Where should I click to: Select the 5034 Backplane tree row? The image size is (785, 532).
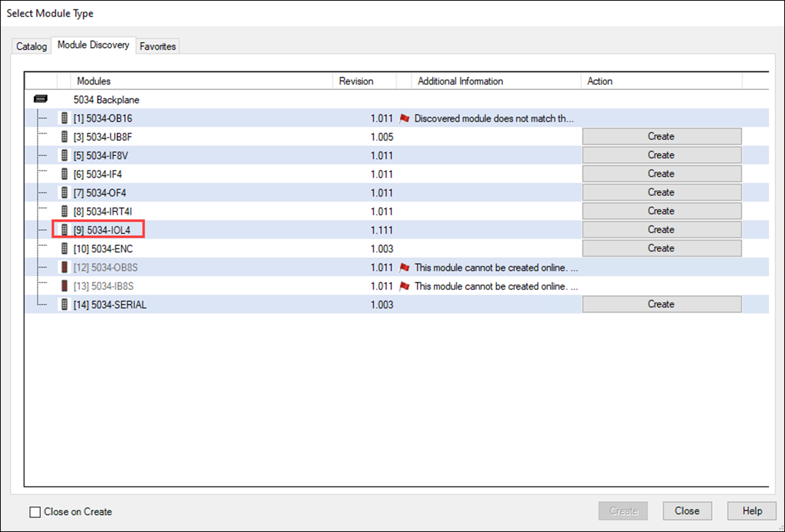[397, 100]
